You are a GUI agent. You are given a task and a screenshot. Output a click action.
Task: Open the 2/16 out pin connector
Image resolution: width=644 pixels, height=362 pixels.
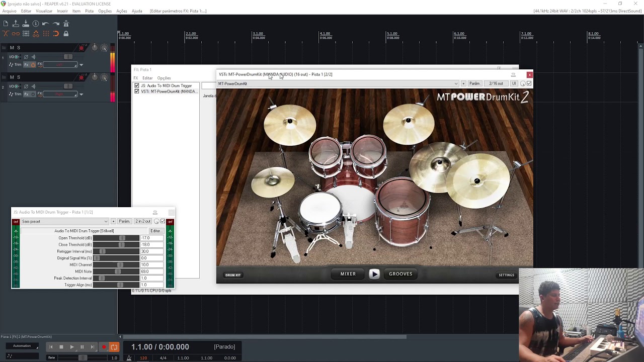pyautogui.click(x=496, y=83)
